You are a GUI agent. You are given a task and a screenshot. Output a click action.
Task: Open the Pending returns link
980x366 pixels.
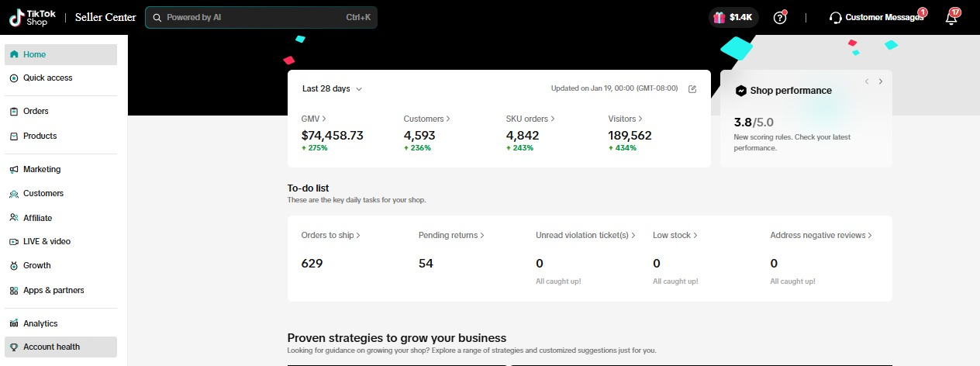451,235
